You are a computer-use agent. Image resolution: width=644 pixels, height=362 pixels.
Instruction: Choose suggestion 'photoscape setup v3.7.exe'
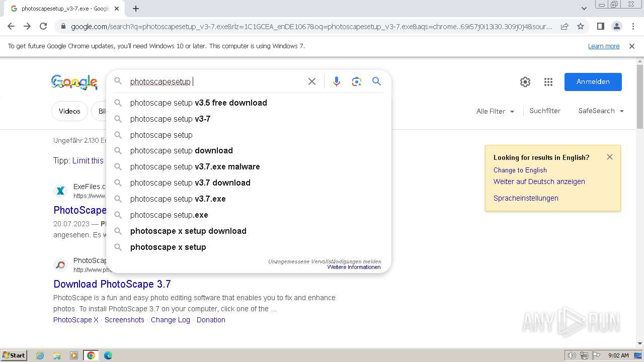(x=249, y=199)
